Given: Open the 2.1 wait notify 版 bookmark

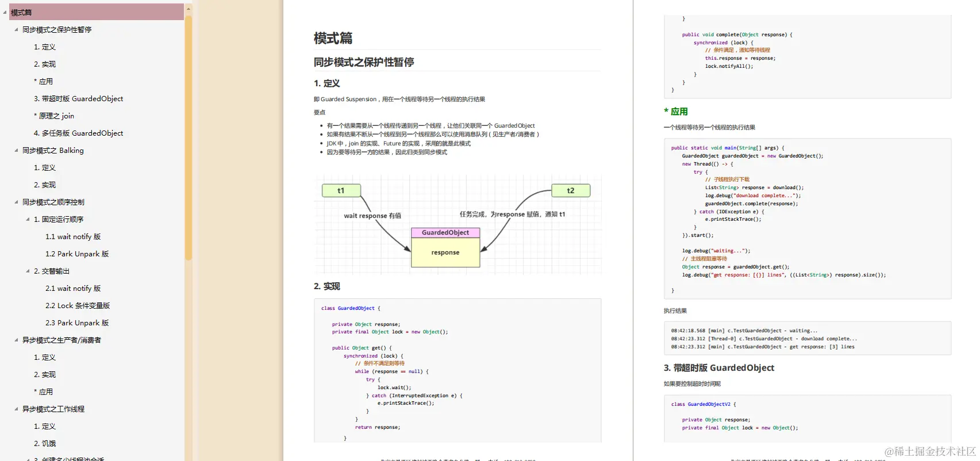Looking at the screenshot, I should tap(73, 288).
